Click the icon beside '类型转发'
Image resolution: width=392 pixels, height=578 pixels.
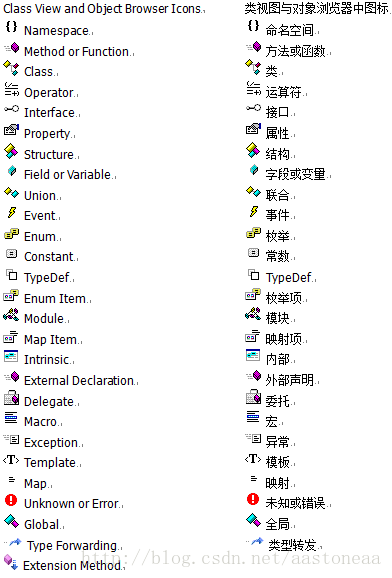click(x=255, y=541)
